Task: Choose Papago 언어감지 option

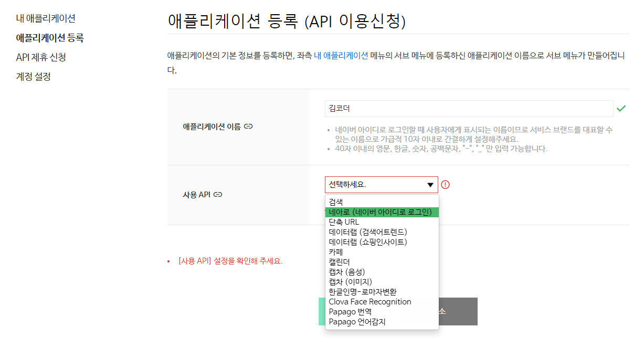Action: pos(382,322)
